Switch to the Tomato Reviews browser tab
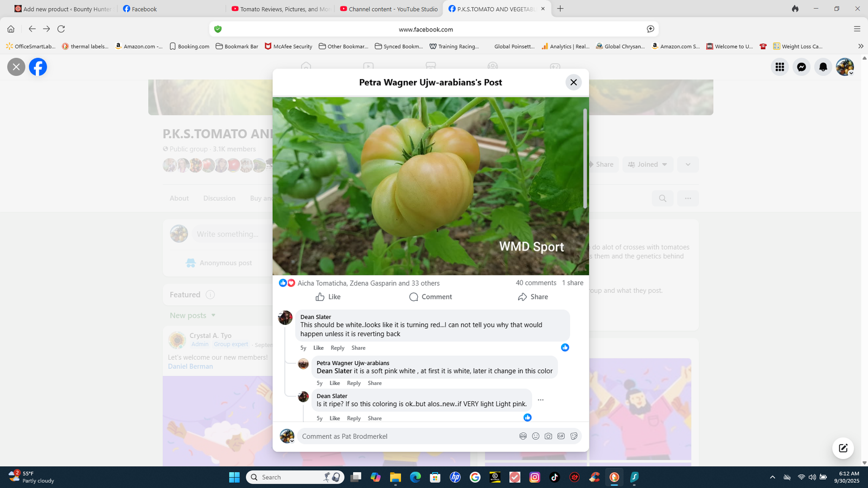The image size is (868, 488). click(x=281, y=9)
